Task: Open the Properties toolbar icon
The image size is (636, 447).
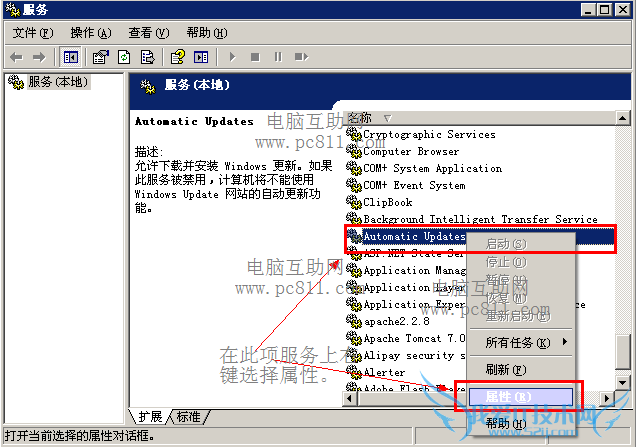Action: [101, 57]
